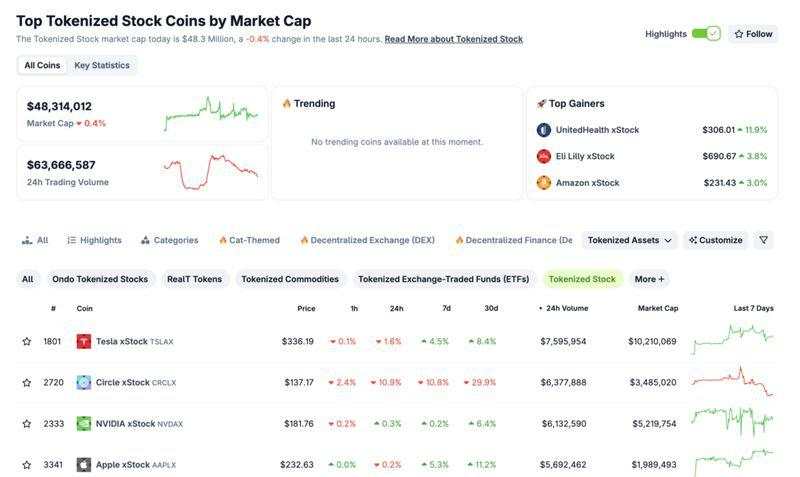This screenshot has width=800, height=477.
Task: Expand the Tokenized Assets dropdown
Action: pyautogui.click(x=629, y=240)
